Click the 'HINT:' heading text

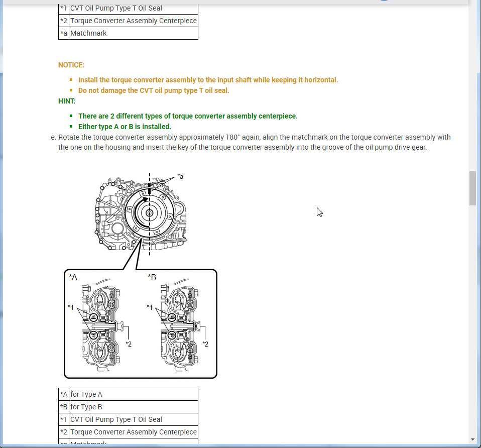(x=67, y=101)
